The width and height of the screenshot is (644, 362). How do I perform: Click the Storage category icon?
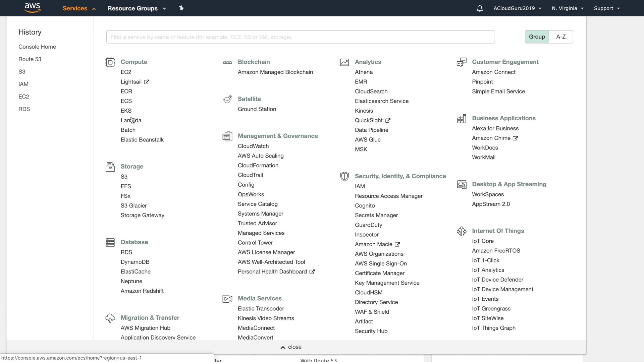click(110, 167)
